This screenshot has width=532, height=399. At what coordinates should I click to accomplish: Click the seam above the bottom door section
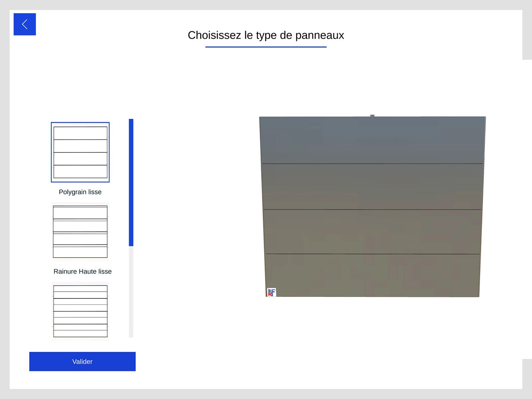click(372, 254)
